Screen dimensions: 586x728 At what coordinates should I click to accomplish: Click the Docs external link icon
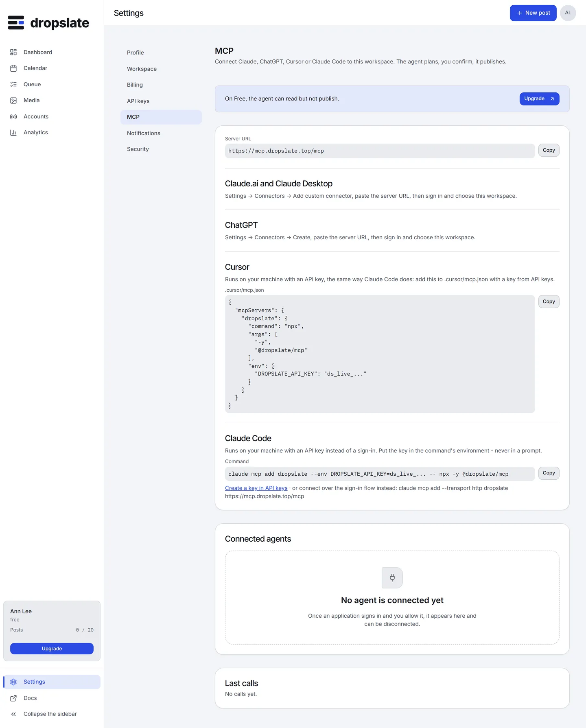13,698
